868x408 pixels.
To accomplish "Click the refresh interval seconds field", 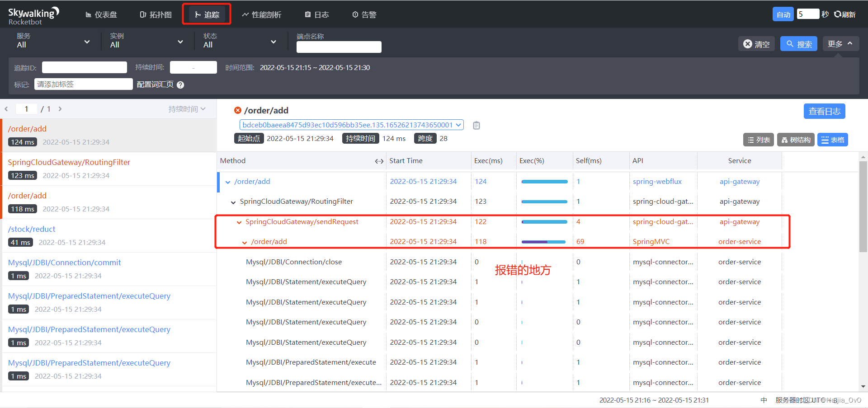I will click(808, 14).
